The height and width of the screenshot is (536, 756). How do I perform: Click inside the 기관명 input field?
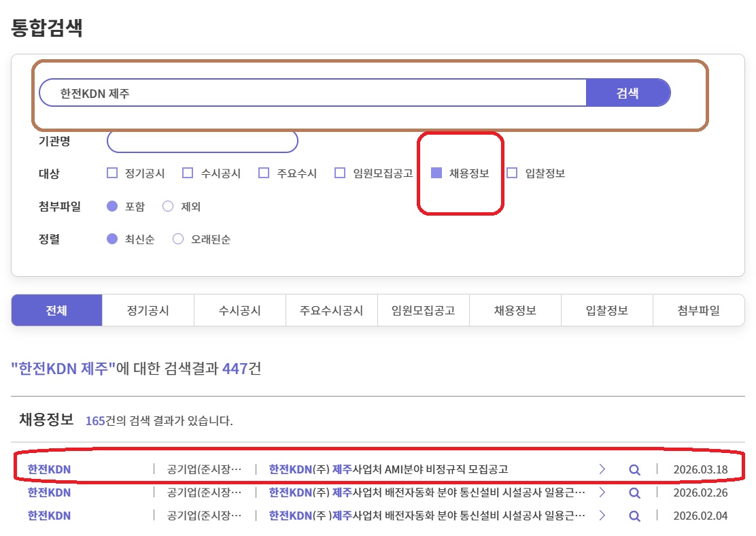203,141
